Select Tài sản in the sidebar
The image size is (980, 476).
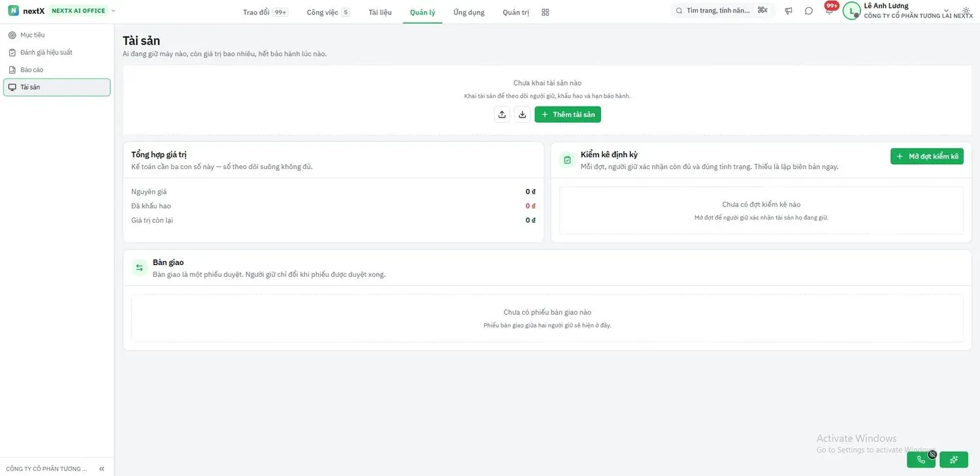click(x=57, y=87)
